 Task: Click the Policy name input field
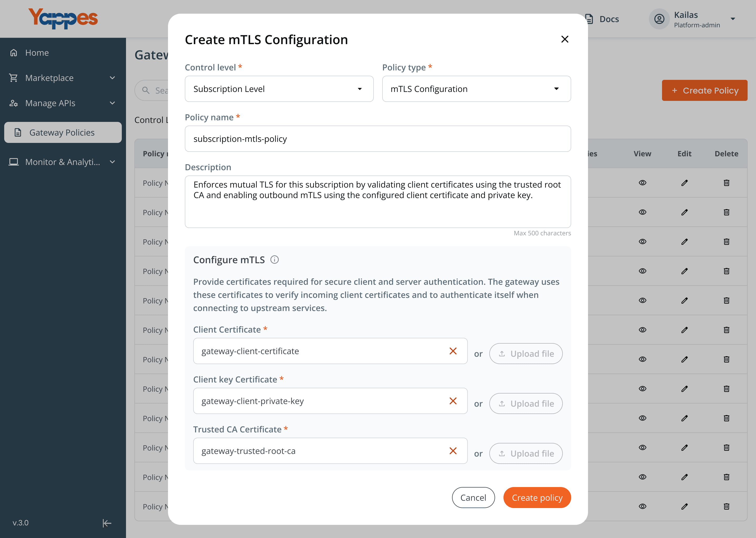(378, 139)
